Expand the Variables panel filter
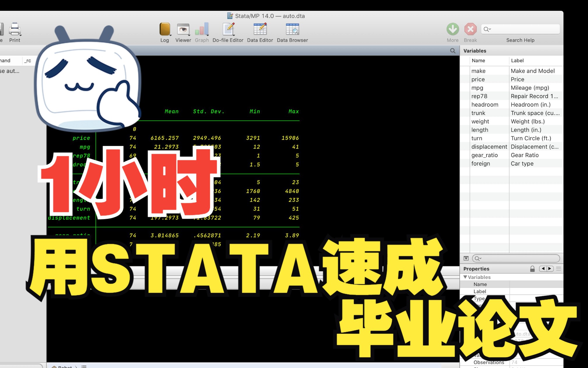Screen dimensions: 588x368 tap(466, 258)
